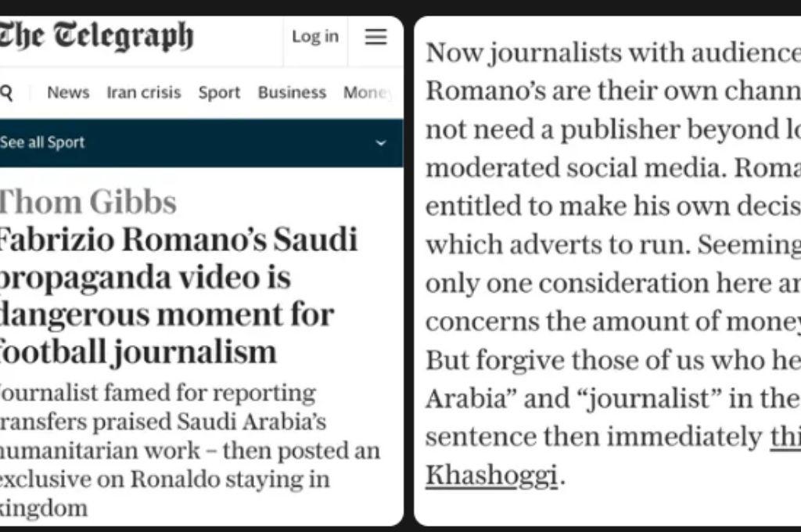Select the Sport nav item

pyautogui.click(x=219, y=92)
